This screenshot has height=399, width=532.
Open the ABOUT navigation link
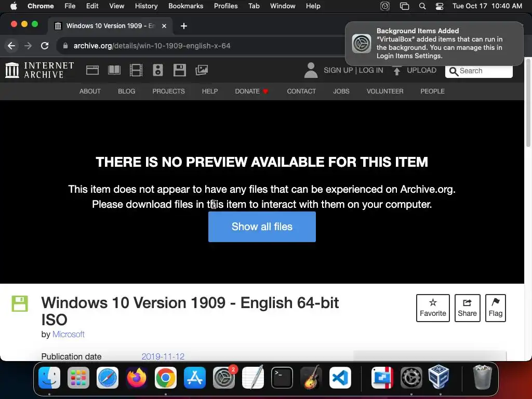coord(90,91)
